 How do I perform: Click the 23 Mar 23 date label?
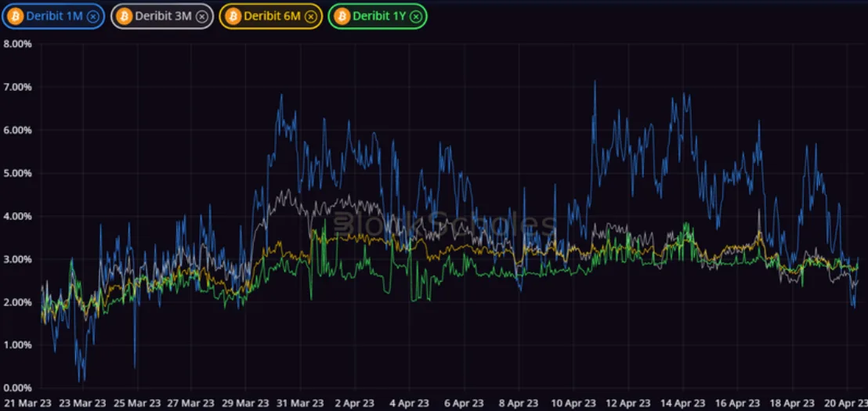(x=83, y=402)
